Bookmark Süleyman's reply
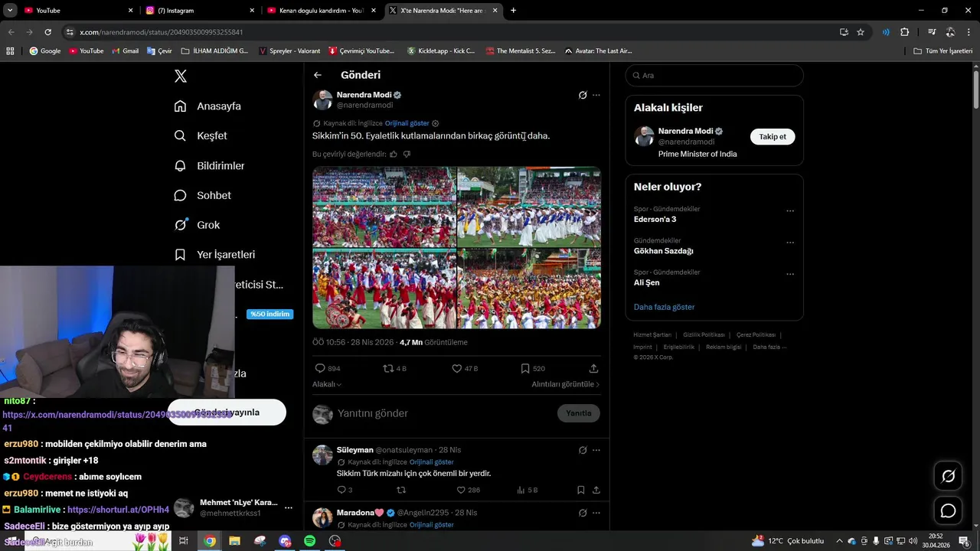 (x=581, y=490)
